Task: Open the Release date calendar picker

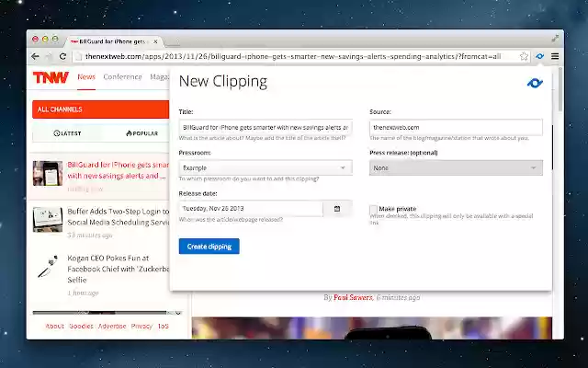Action: click(337, 209)
